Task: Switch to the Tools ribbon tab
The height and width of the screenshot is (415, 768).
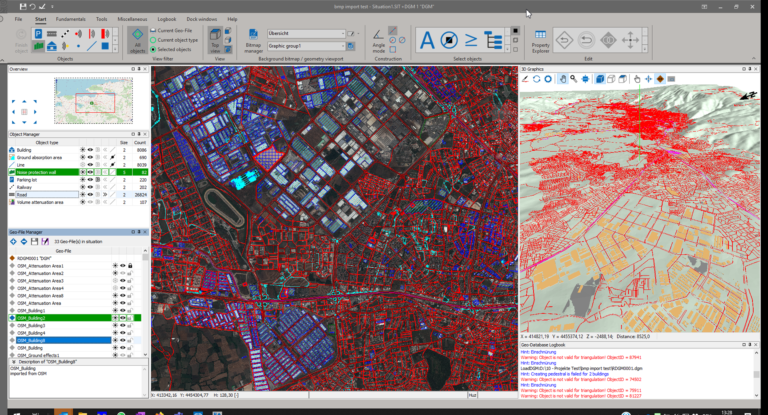Action: pyautogui.click(x=101, y=19)
